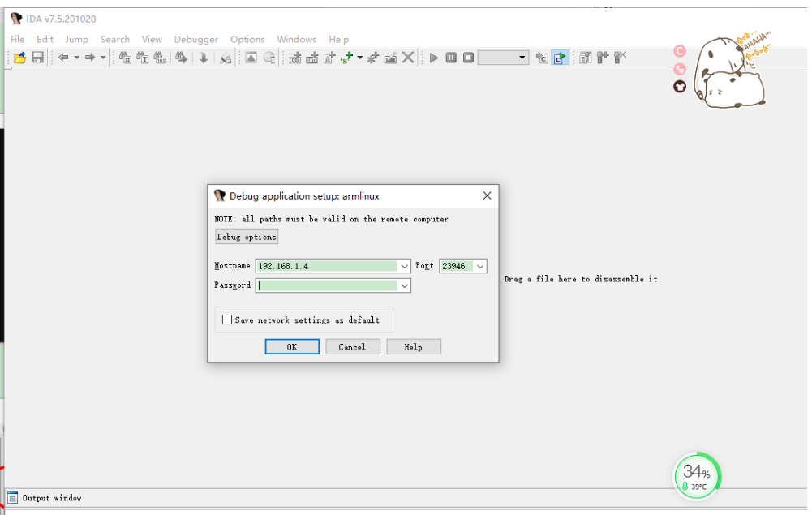Open the Edit menu
The width and height of the screenshot is (812, 515).
coord(45,40)
